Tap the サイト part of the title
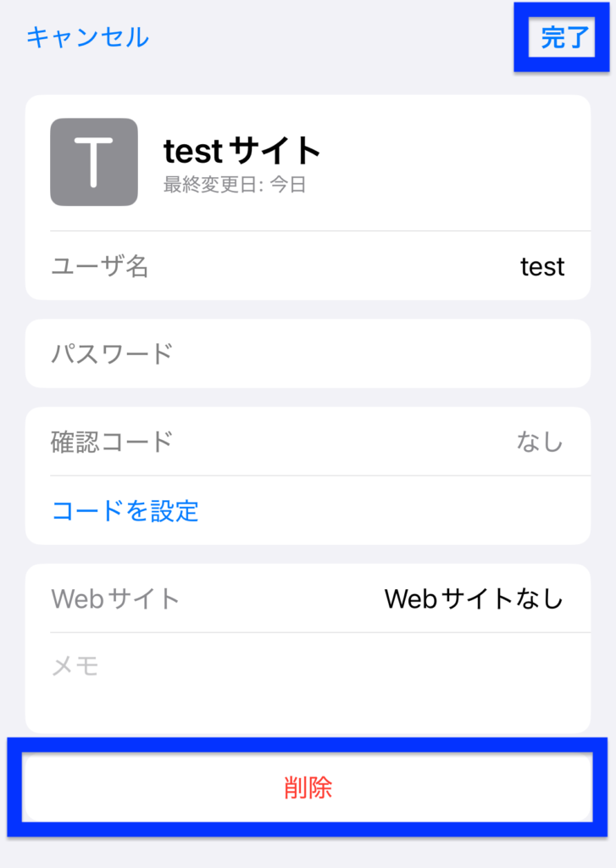Screen dimensions: 616x868 275,151
